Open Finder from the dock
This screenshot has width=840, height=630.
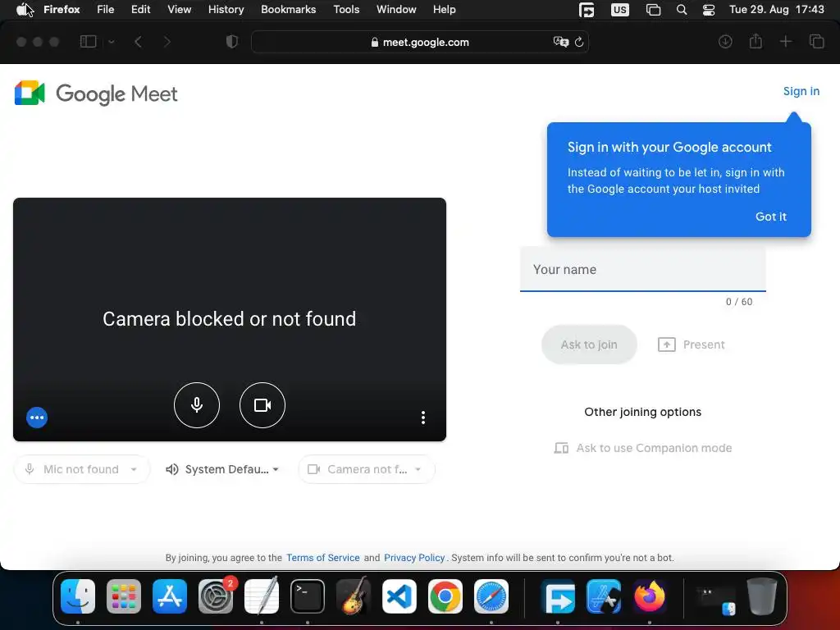(x=78, y=596)
